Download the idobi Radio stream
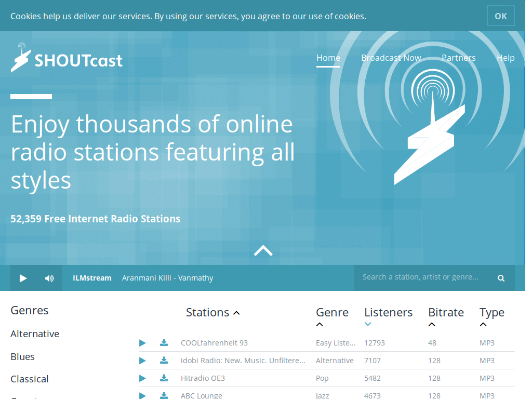532x399 pixels. tap(164, 360)
